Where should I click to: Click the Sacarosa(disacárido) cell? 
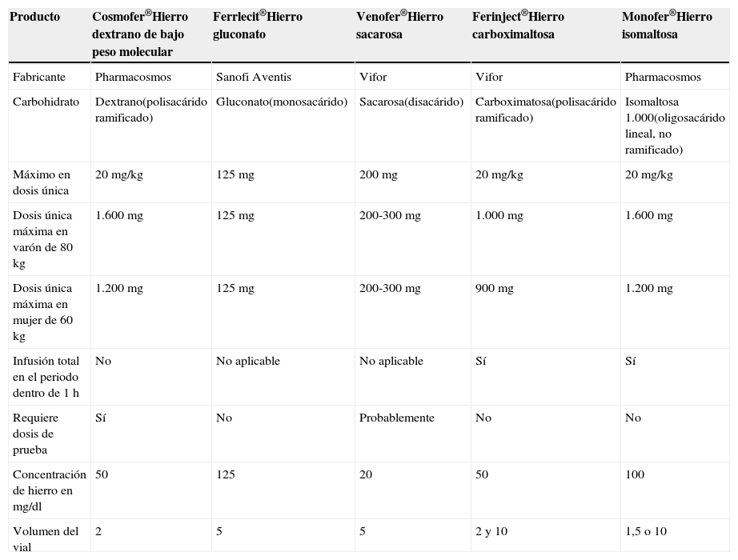tap(411, 102)
